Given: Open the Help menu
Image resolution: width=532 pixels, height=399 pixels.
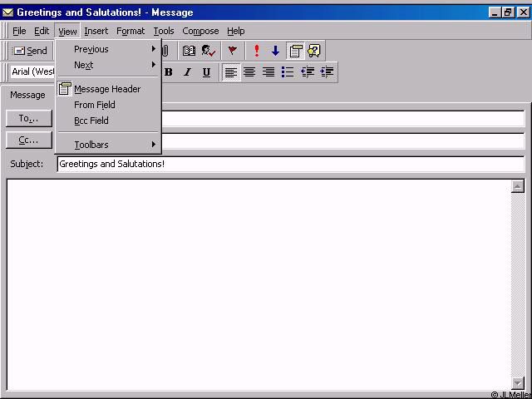Looking at the screenshot, I should point(236,32).
